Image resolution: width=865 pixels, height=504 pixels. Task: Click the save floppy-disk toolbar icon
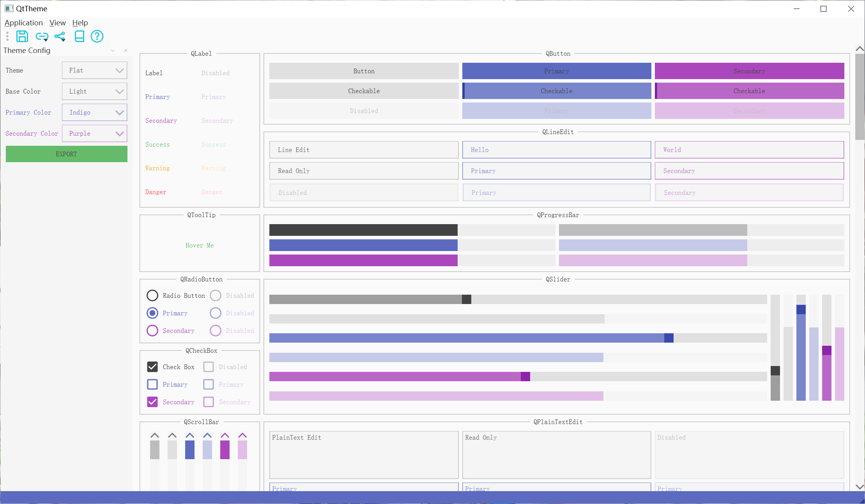pos(22,36)
